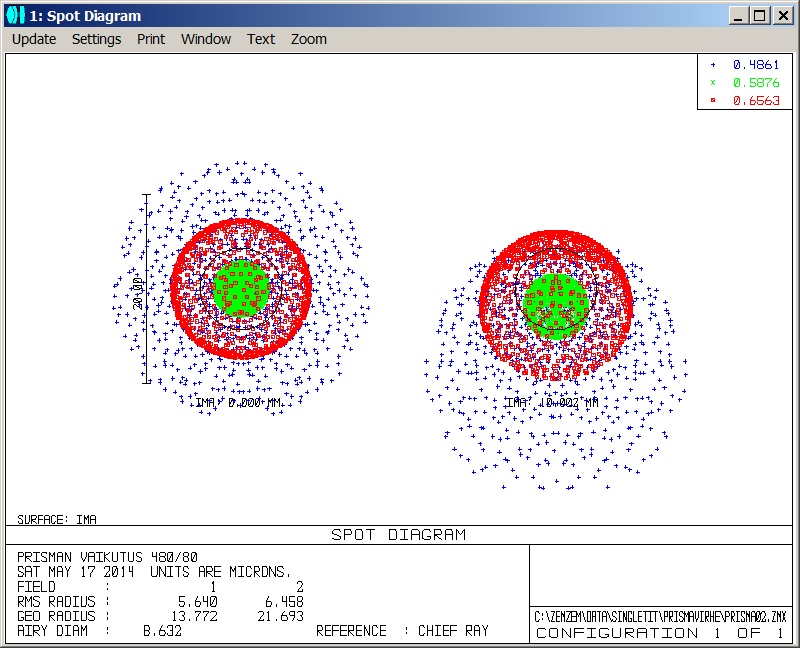The width and height of the screenshot is (800, 648).
Task: Minimize the Spot Diagram window
Action: point(737,15)
